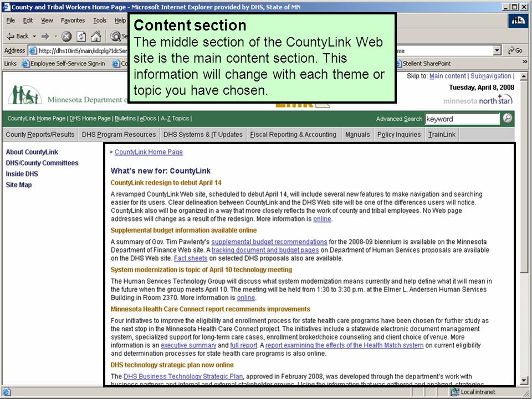
Task: Click the Advanced Search link
Action: coord(399,119)
